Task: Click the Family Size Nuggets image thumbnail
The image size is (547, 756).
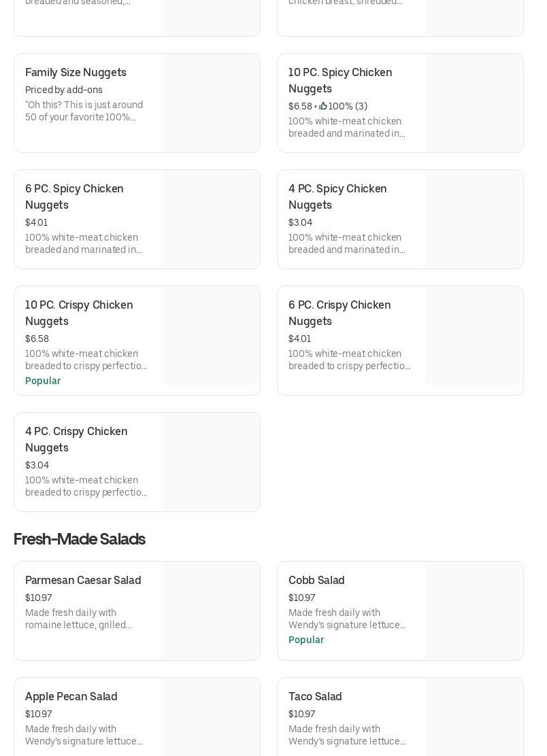Action: tap(210, 103)
